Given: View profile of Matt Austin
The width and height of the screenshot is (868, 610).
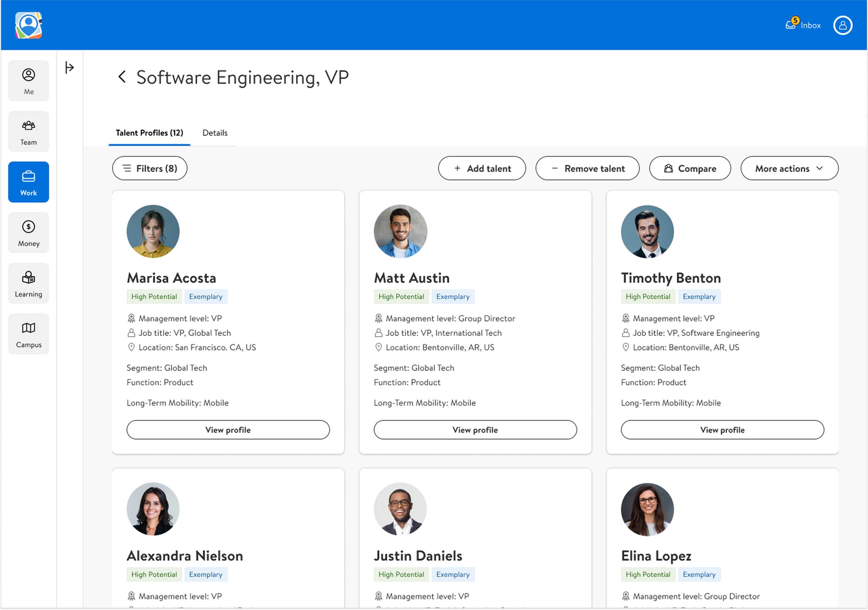Looking at the screenshot, I should coord(475,430).
